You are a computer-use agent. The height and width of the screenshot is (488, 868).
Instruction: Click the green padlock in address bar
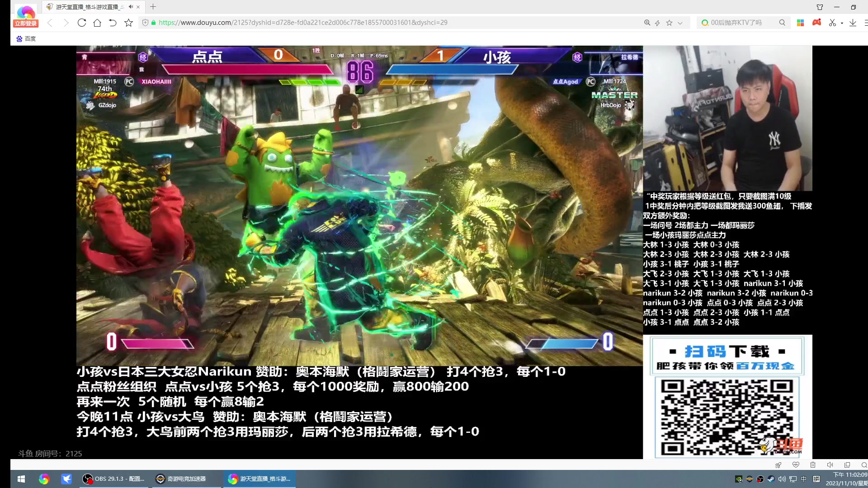[154, 23]
